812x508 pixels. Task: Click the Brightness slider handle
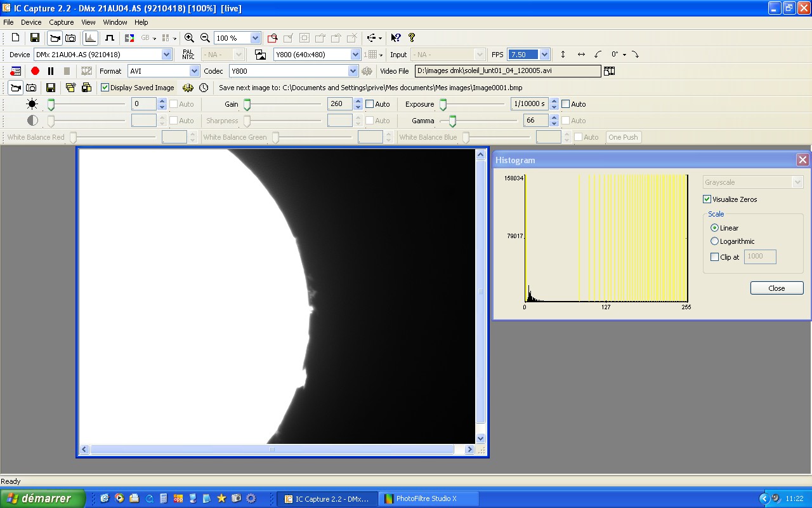[x=51, y=104]
